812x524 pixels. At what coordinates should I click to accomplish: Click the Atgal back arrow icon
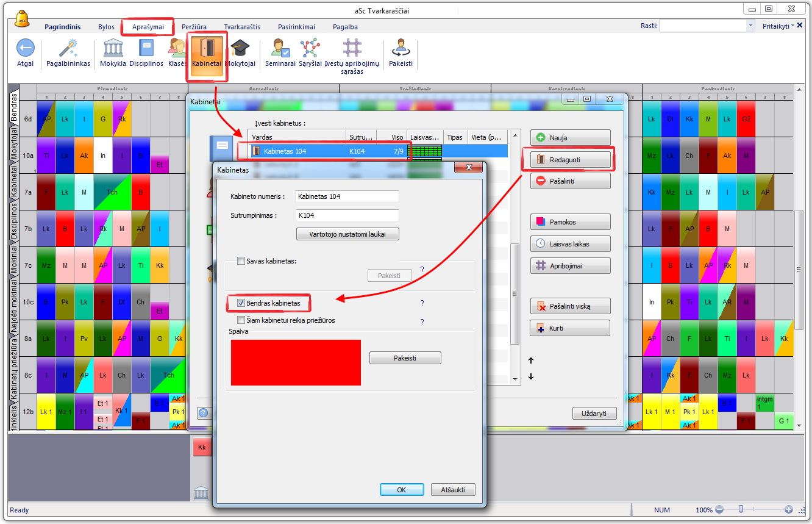pos(25,49)
